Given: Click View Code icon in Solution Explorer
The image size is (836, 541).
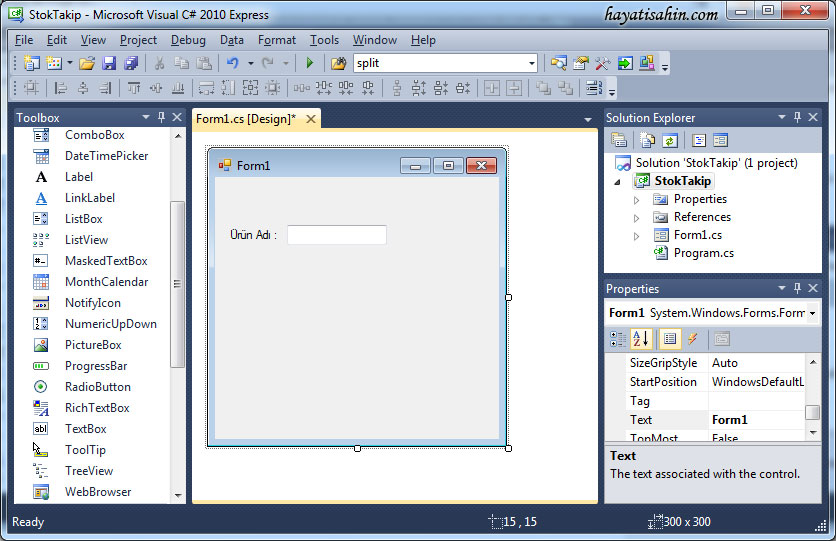Looking at the screenshot, I should pos(699,140).
